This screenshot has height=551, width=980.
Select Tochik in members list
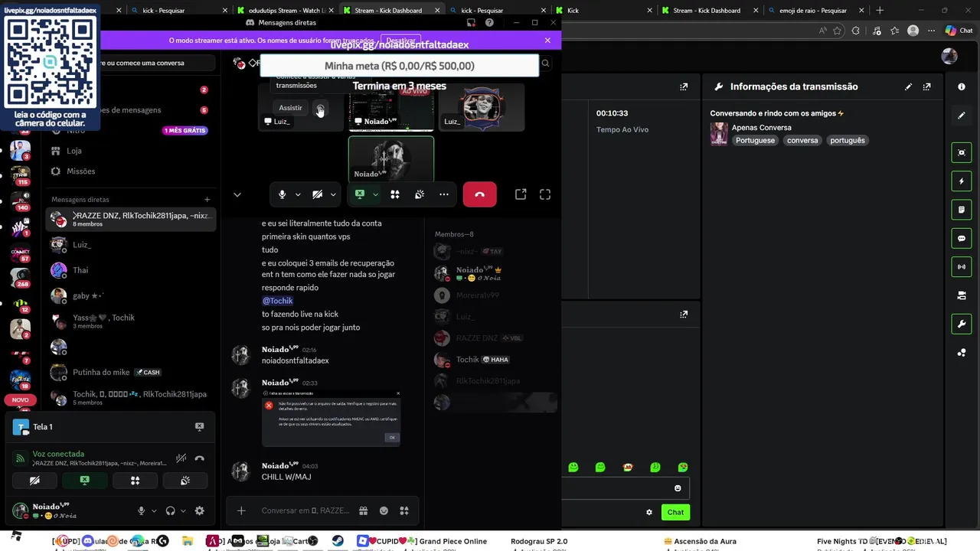click(x=496, y=360)
